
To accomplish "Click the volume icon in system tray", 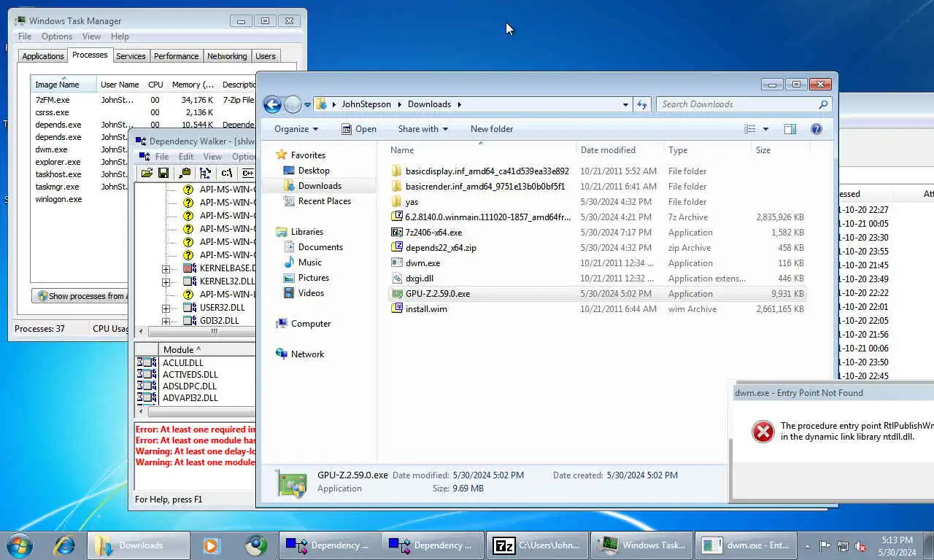I will 861,545.
